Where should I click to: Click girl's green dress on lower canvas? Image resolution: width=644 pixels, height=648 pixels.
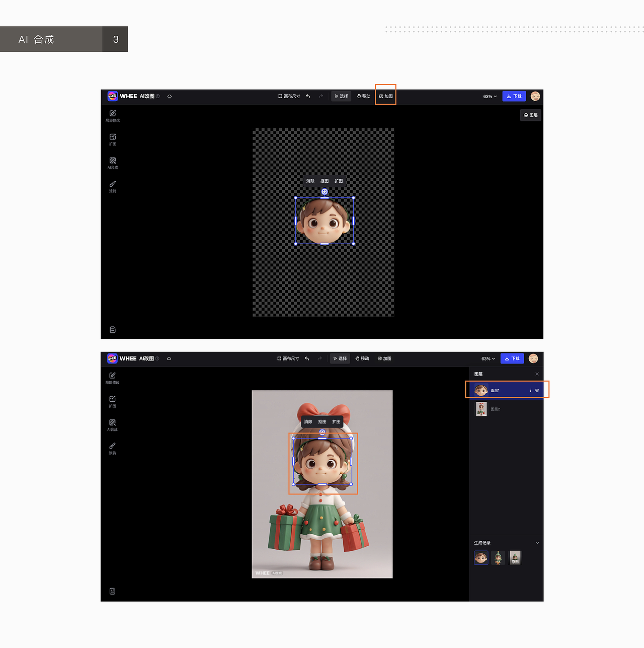321,521
